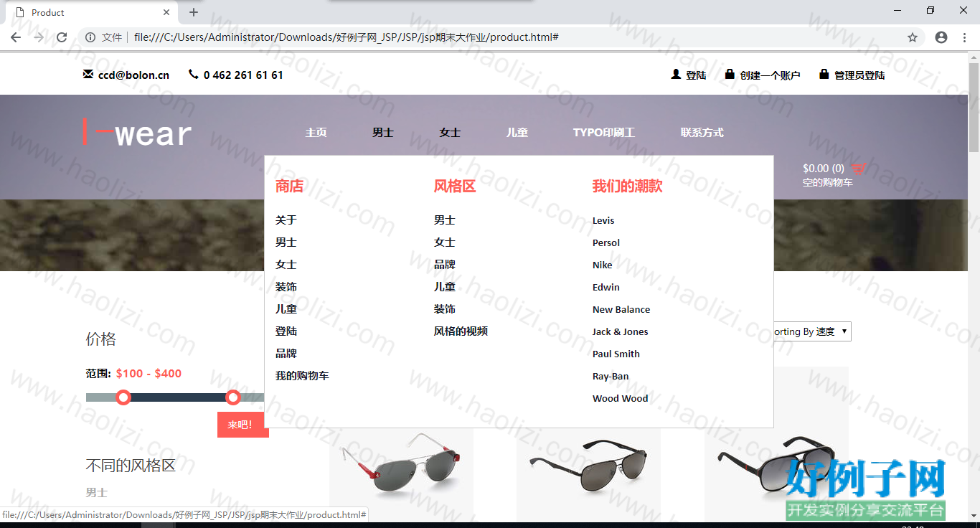Click 品牌 under 风格区 column
980x528 pixels.
(x=445, y=265)
